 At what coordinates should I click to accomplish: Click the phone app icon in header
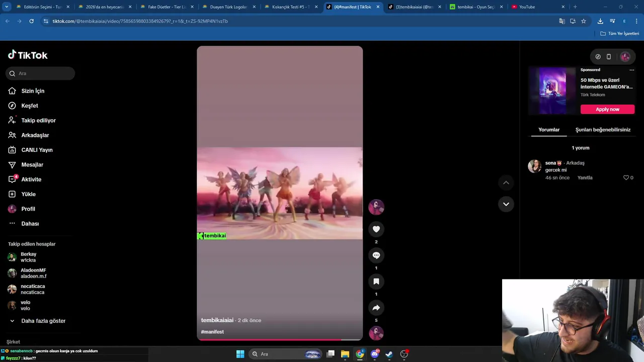point(608,57)
